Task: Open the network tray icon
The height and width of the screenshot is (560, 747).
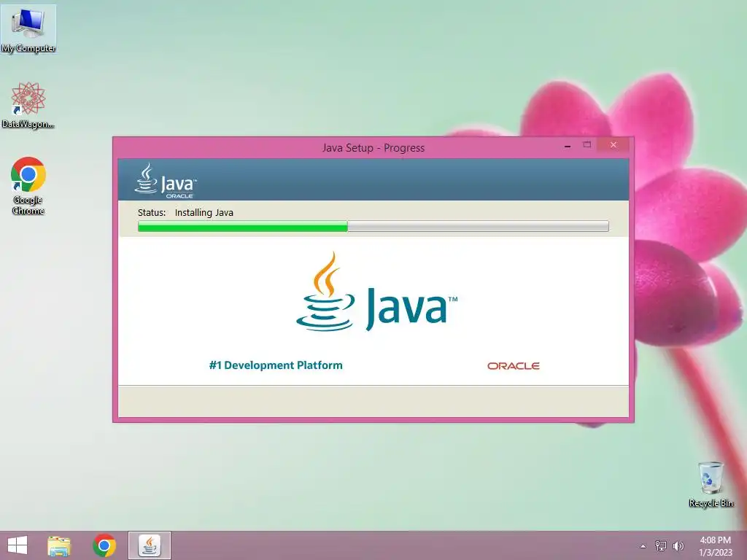Action: [661, 545]
